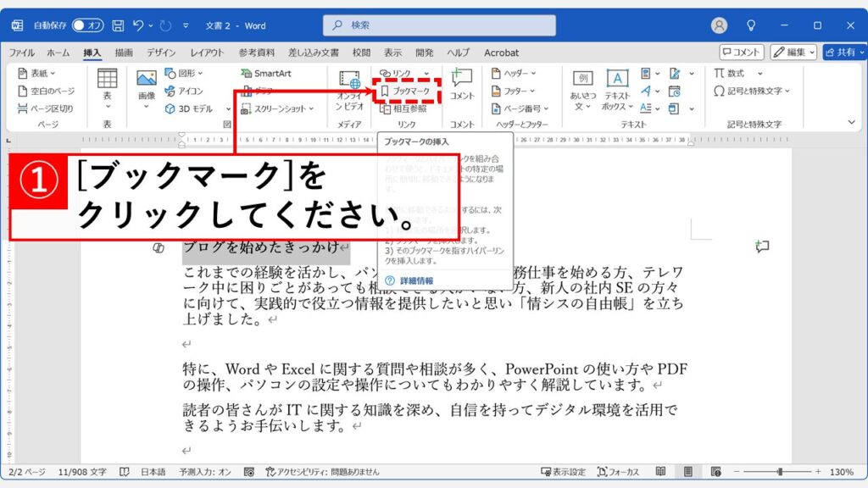868x488 pixels.
Task: Click the 検索 search box
Action: [440, 25]
